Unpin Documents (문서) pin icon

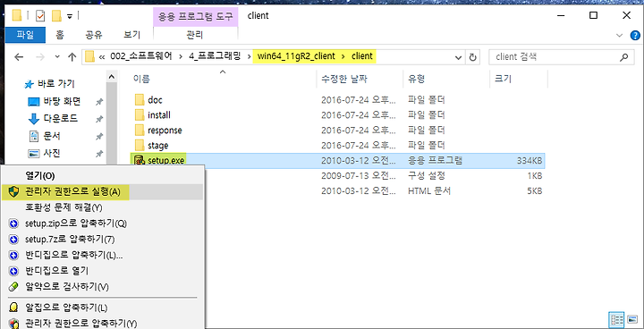tap(98, 137)
